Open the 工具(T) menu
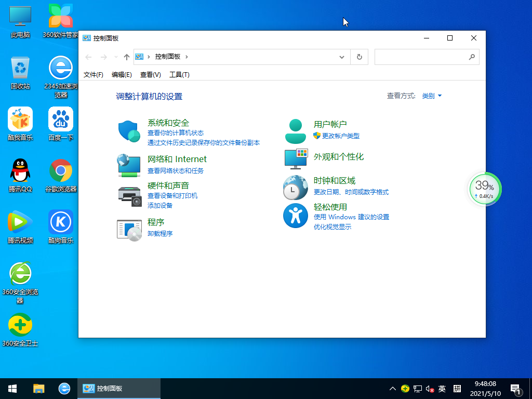Viewport: 532px width, 399px height. coord(179,75)
